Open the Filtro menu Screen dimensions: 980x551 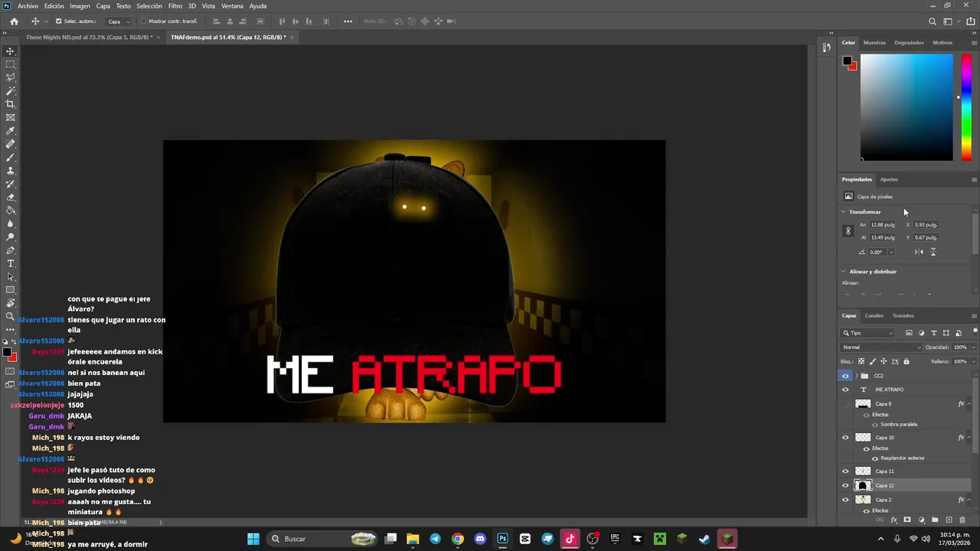coord(175,6)
